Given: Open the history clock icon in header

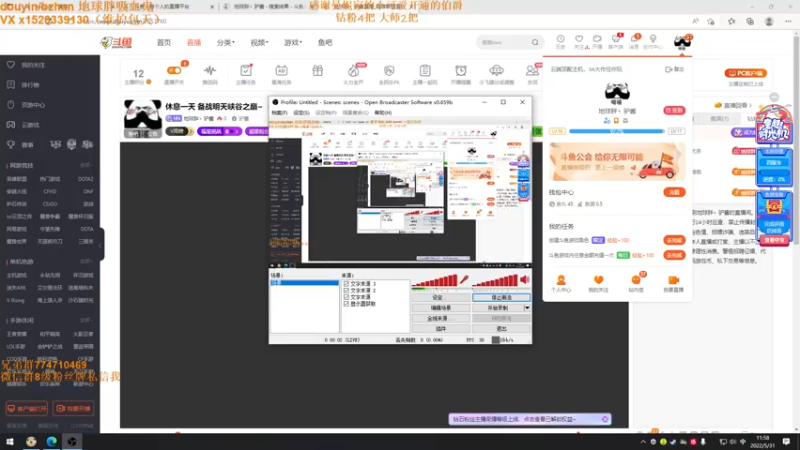Looking at the screenshot, I should [560, 39].
